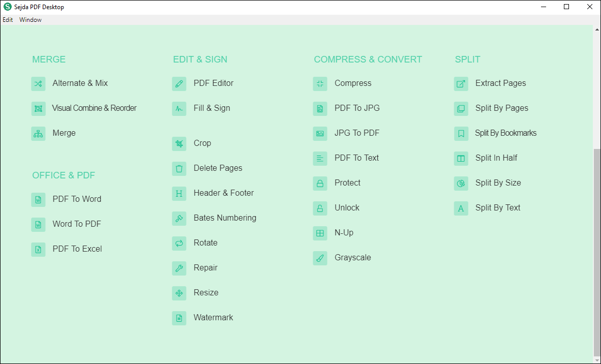Click the Split In Half icon
This screenshot has width=601, height=364.
(x=461, y=158)
